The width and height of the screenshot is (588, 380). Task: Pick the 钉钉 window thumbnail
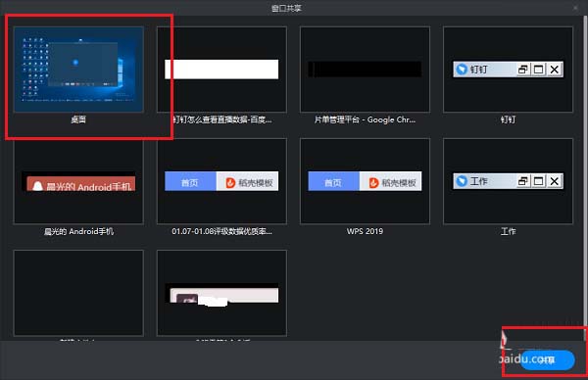coord(508,70)
